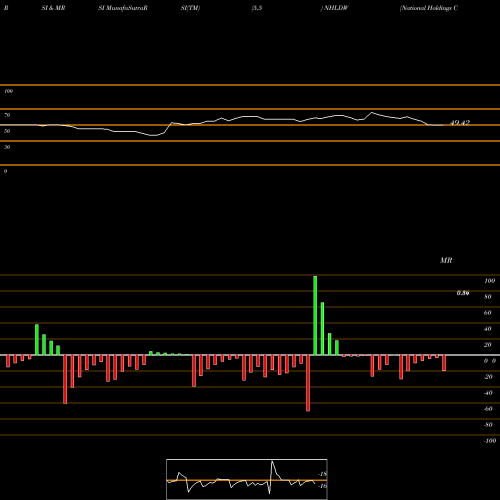
Task: Click the NHLDW ticker text in header
Action: pos(336,8)
